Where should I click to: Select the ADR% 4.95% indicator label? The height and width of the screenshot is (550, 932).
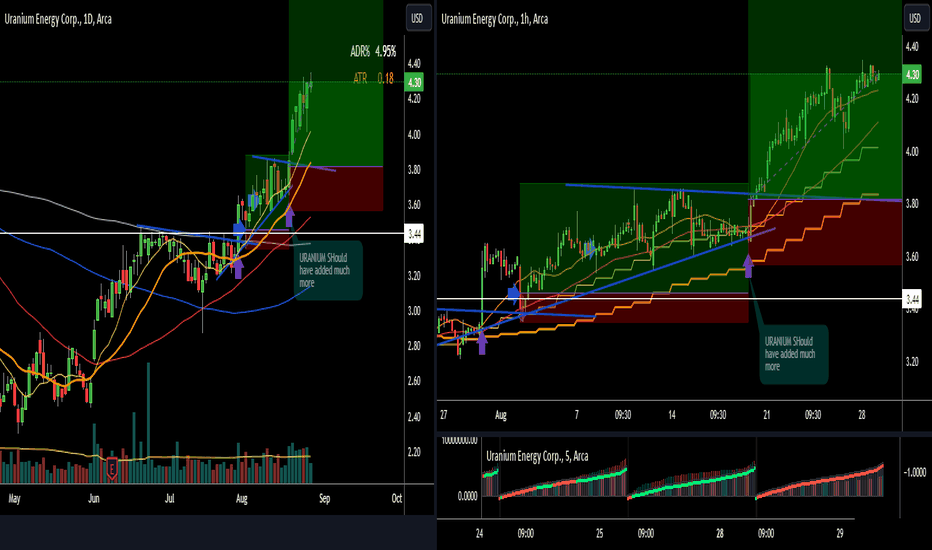click(373, 52)
